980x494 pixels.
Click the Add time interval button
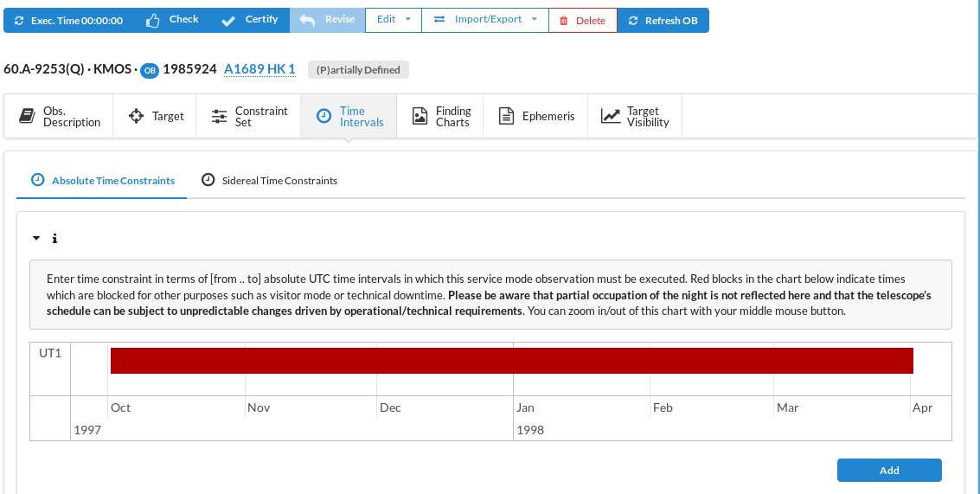(x=889, y=471)
